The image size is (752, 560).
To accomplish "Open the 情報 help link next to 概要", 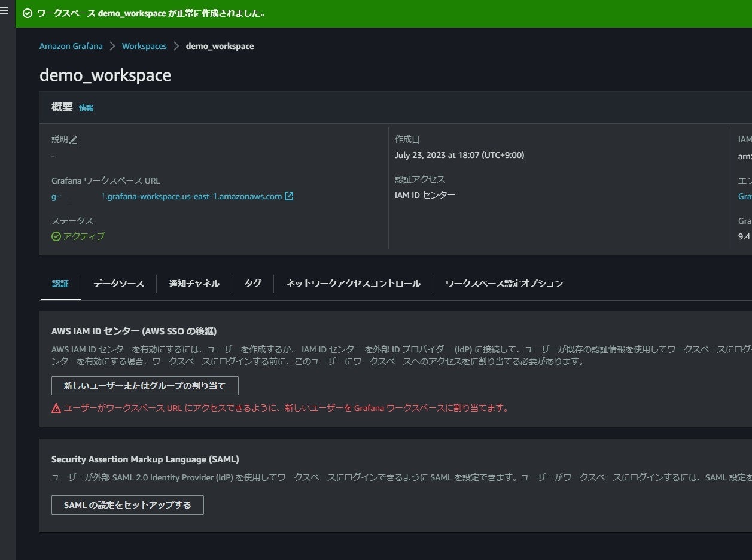I will click(86, 108).
